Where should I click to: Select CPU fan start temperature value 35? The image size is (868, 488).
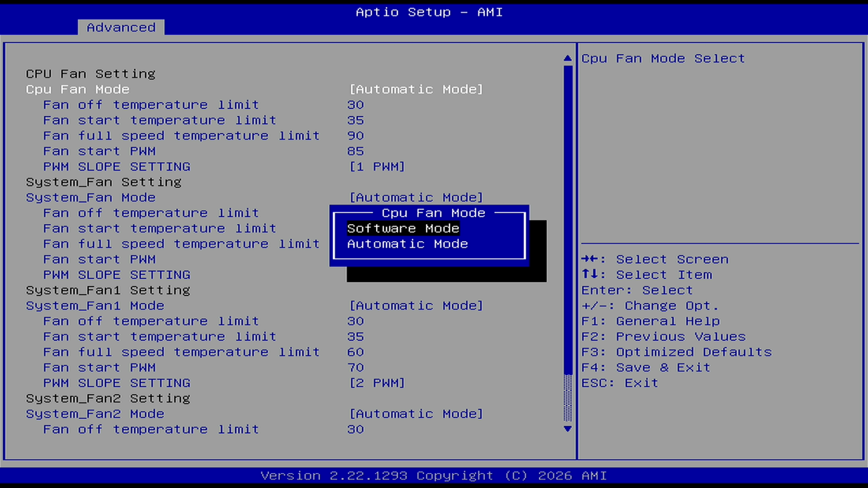[x=355, y=120]
